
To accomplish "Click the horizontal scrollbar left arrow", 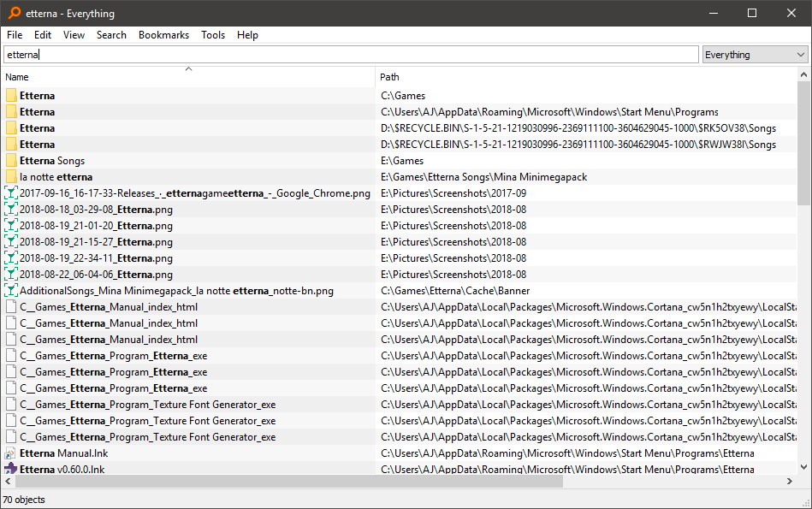I will point(8,481).
